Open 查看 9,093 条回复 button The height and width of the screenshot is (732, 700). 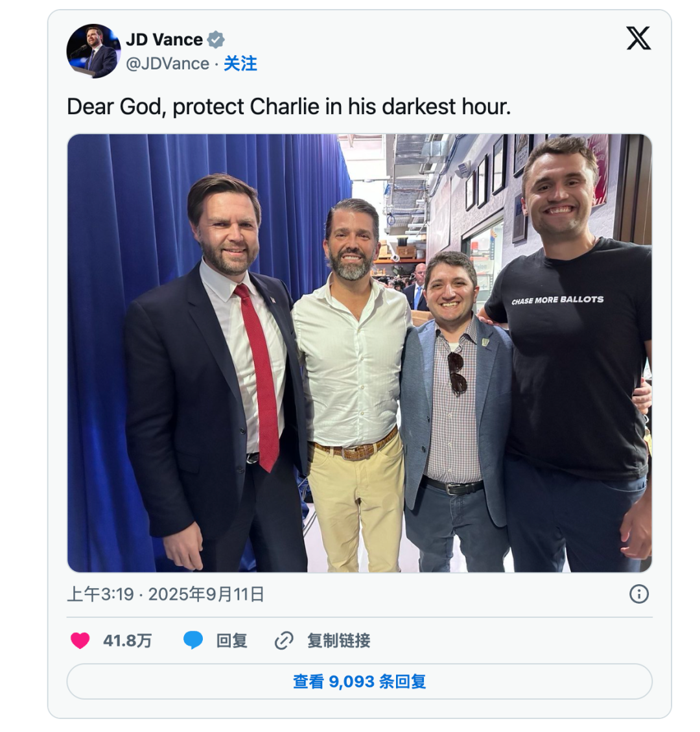point(359,681)
